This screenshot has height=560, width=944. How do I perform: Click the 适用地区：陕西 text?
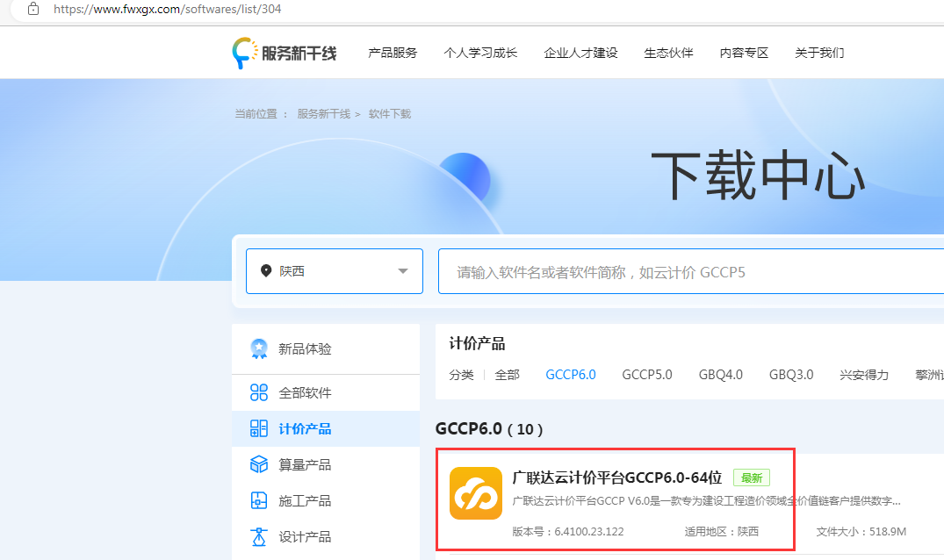tap(721, 531)
